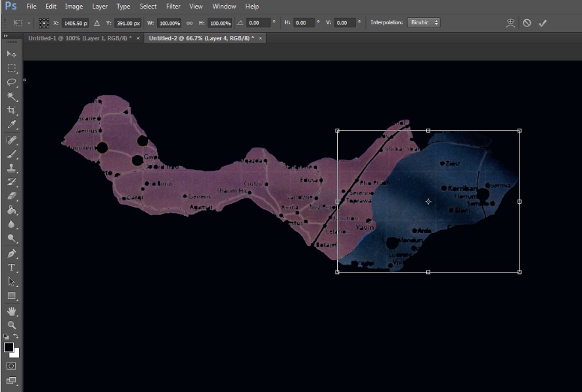
Task: Open the tool preset picker dropdown
Action: tap(28, 22)
